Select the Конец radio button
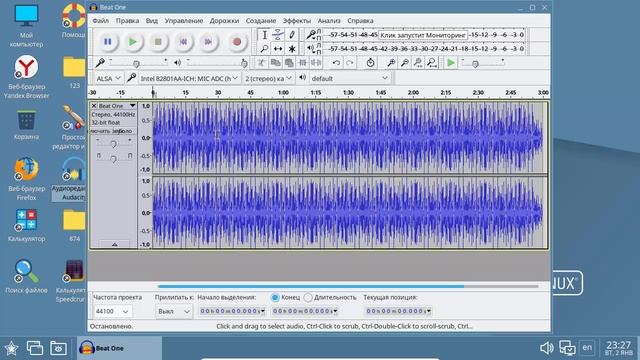 click(x=275, y=298)
